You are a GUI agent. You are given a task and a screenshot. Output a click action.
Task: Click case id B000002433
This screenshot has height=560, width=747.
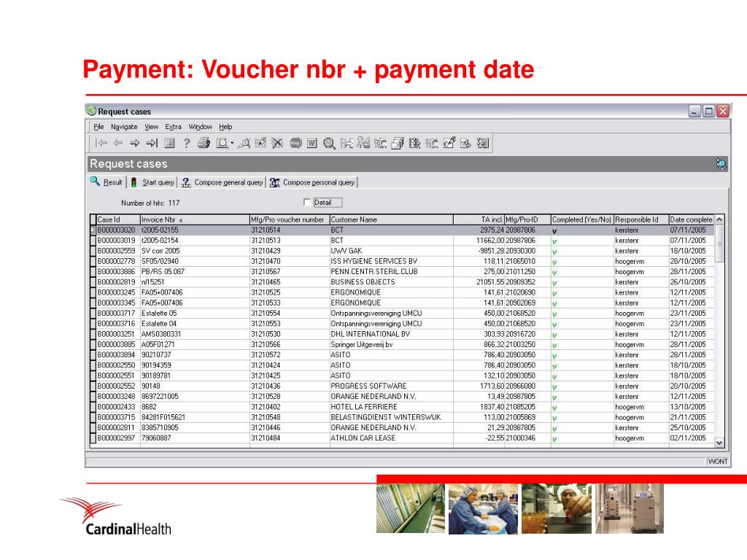(116, 407)
